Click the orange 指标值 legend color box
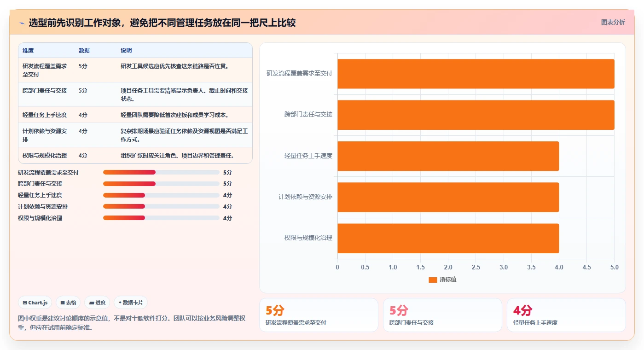This screenshot has width=644, height=350. point(433,280)
